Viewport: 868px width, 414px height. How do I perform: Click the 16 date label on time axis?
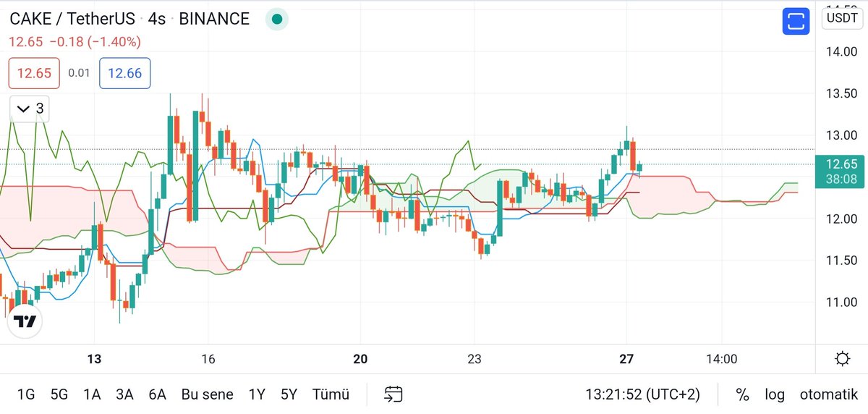(x=208, y=359)
